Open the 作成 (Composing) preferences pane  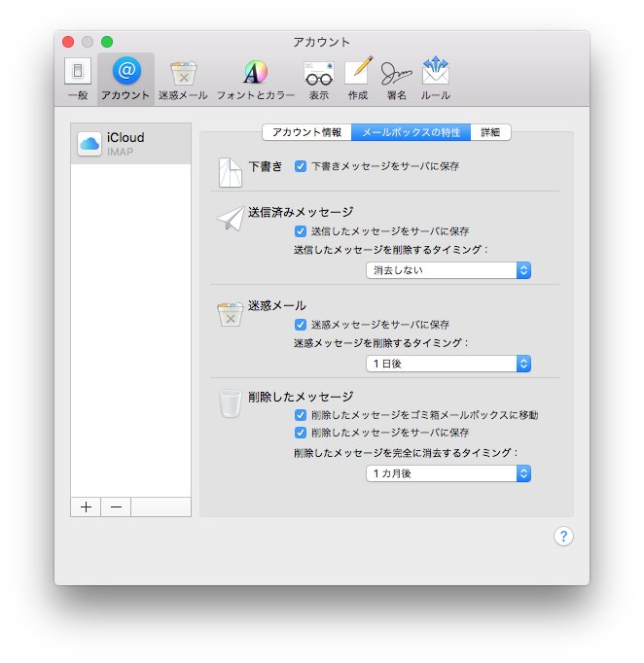[358, 78]
